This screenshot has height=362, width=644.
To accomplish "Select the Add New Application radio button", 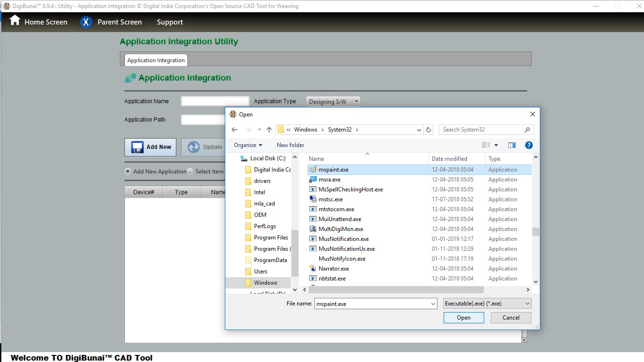I will [128, 172].
